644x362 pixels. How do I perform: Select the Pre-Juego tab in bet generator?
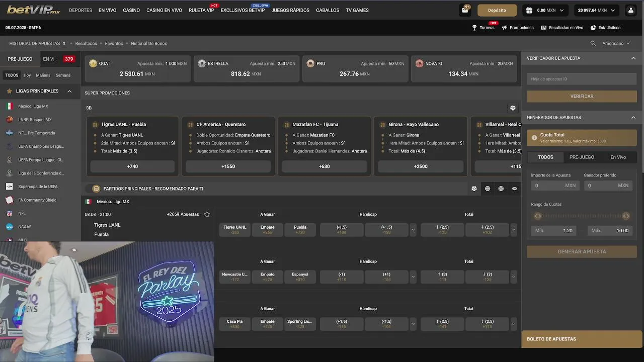click(582, 157)
